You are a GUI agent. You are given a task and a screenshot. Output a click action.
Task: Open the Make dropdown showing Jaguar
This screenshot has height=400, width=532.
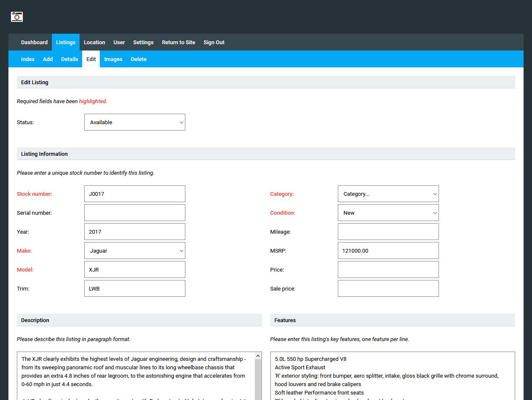coord(135,251)
